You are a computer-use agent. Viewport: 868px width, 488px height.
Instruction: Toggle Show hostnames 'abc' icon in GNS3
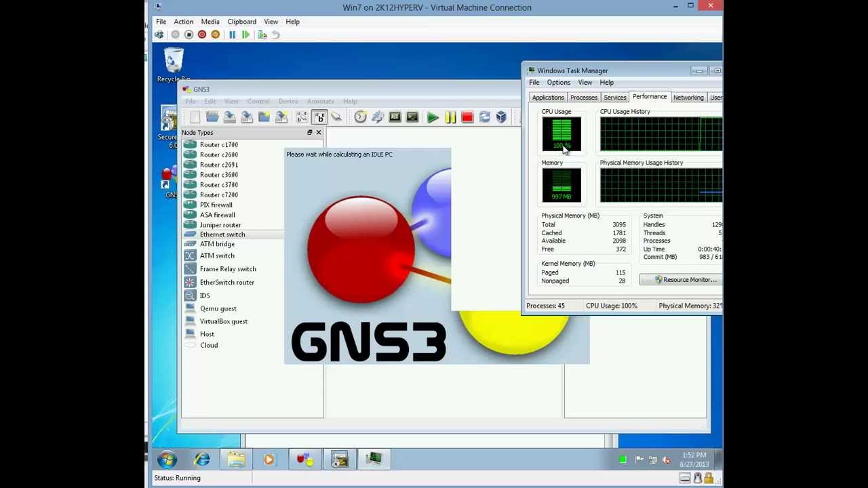click(319, 117)
